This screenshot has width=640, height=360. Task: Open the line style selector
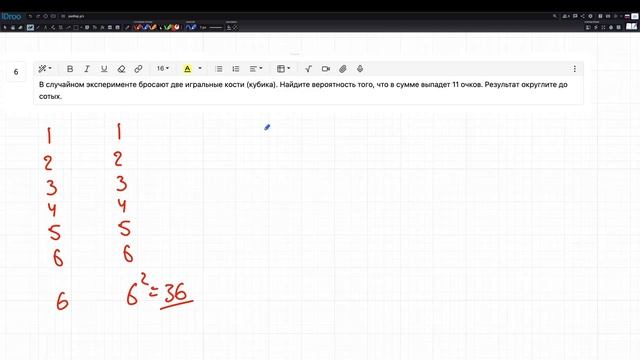tap(216, 27)
